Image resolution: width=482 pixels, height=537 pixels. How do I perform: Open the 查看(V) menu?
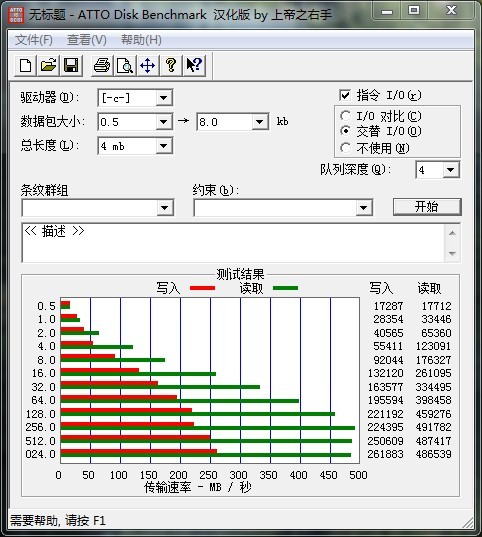(x=87, y=40)
